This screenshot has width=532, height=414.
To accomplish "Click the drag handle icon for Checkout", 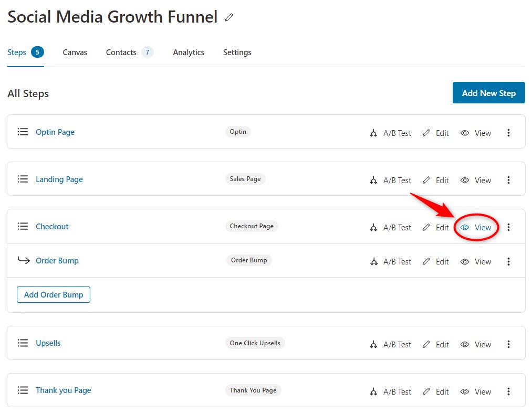I will point(23,226).
